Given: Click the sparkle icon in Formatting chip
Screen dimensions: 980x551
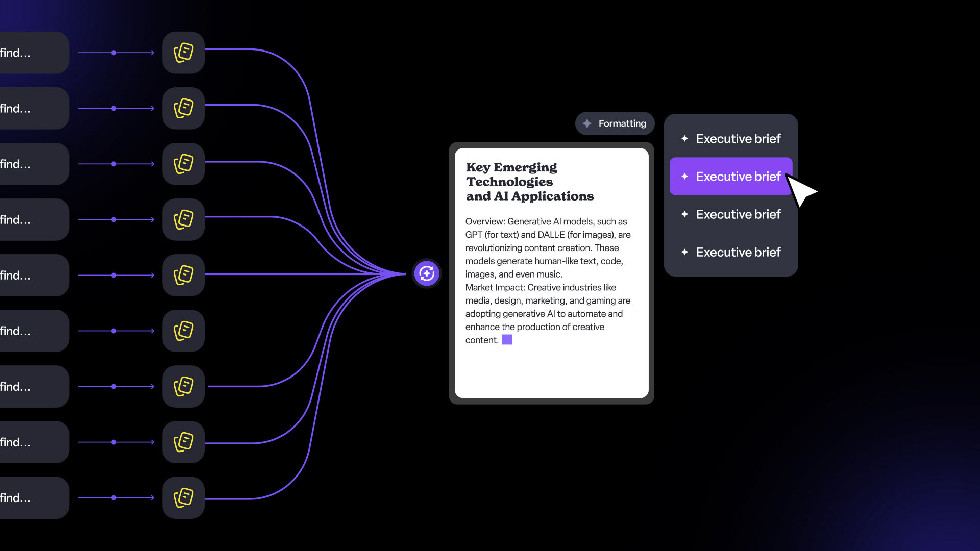Looking at the screenshot, I should click(x=587, y=123).
